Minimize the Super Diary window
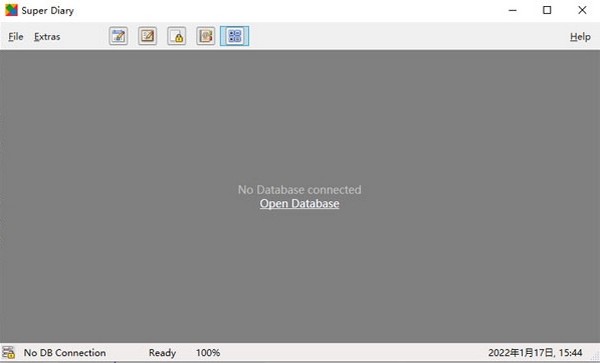 click(512, 10)
